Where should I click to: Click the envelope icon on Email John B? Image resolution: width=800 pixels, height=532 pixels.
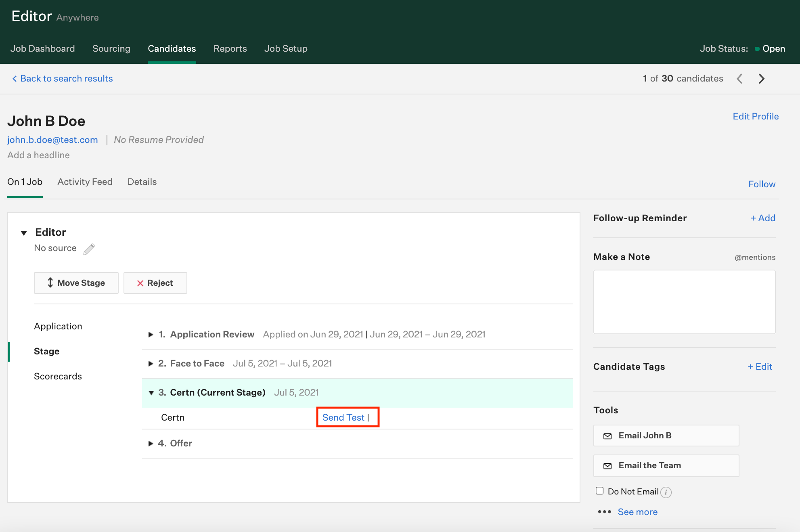(607, 436)
